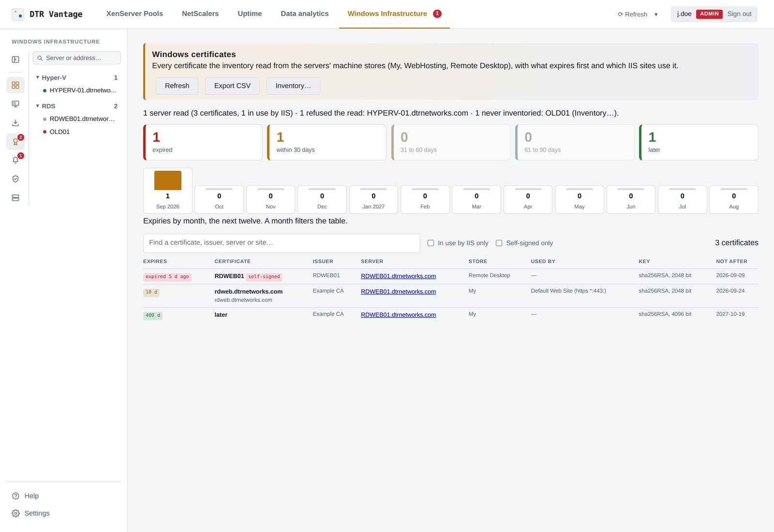This screenshot has width=774, height=532.
Task: Open server link in expired RDWEB01 row
Action: [398, 276]
